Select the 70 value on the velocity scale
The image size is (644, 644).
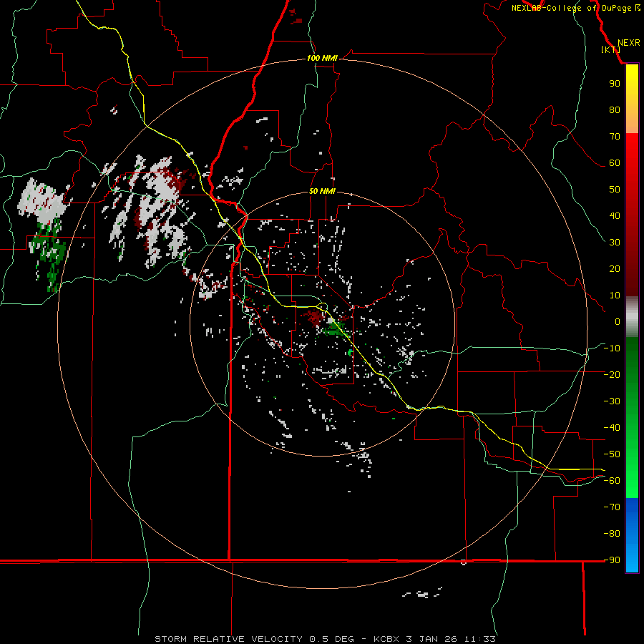coord(615,137)
